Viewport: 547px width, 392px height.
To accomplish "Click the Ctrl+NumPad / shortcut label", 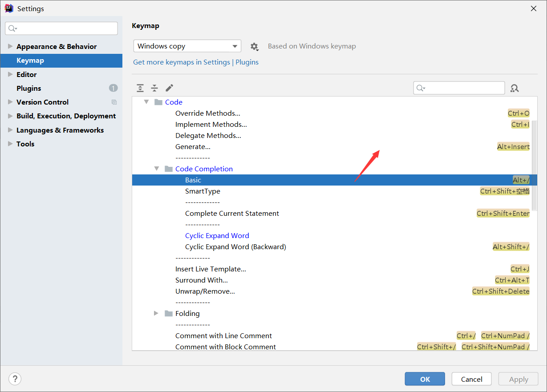I will coord(505,335).
